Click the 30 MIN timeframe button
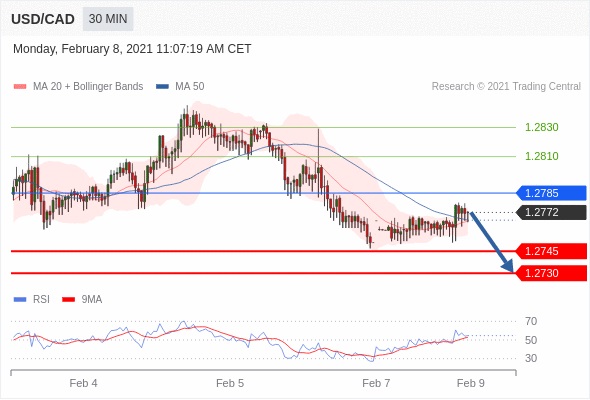 click(108, 19)
